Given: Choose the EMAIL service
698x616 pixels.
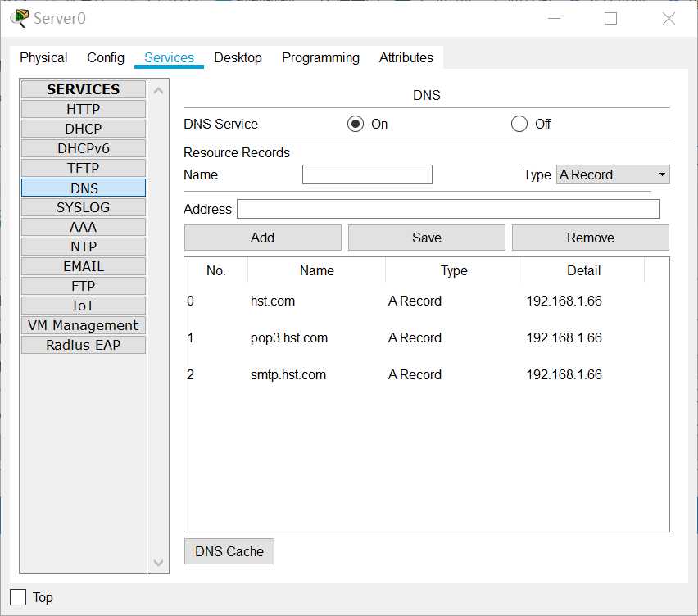Looking at the screenshot, I should [84, 266].
